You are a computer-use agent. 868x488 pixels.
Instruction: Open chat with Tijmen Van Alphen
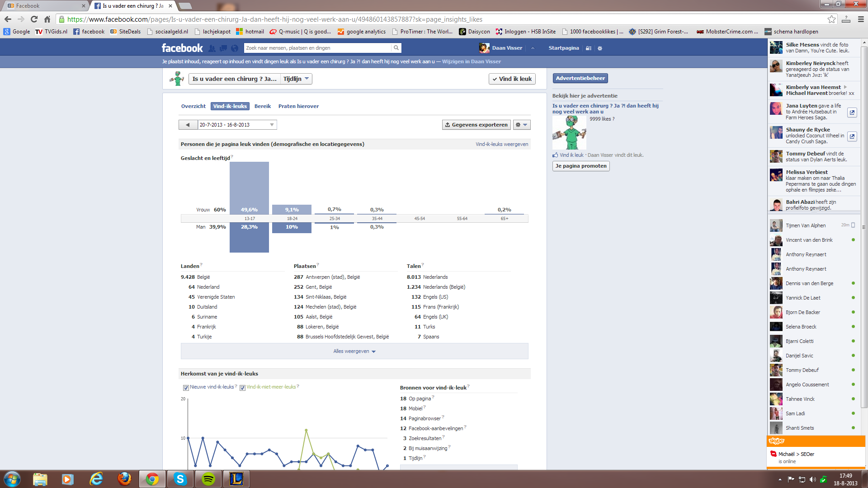813,225
